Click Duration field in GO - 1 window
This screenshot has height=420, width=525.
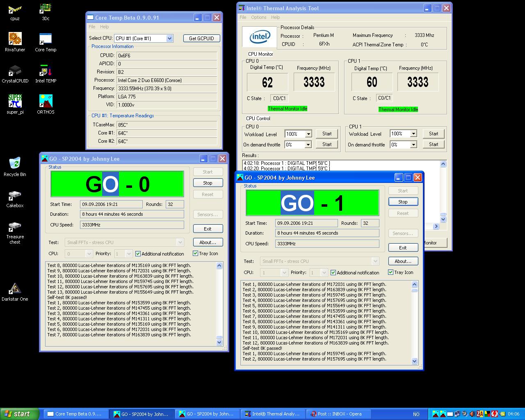click(x=327, y=233)
